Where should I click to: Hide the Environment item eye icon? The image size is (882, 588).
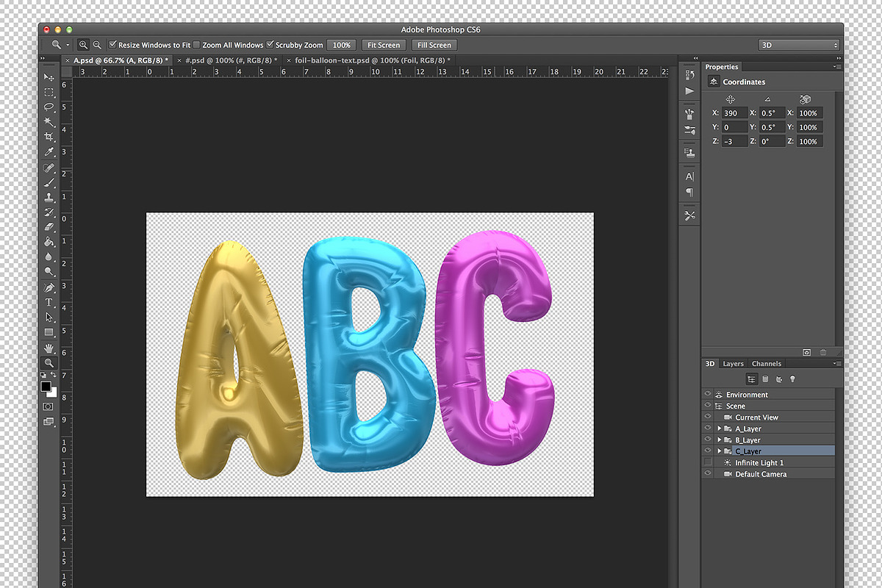708,395
